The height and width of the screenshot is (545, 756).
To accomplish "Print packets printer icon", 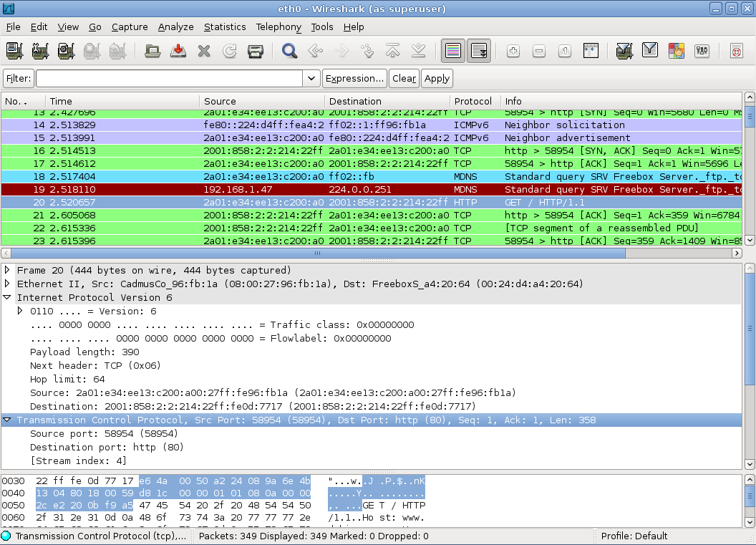I will click(x=256, y=51).
